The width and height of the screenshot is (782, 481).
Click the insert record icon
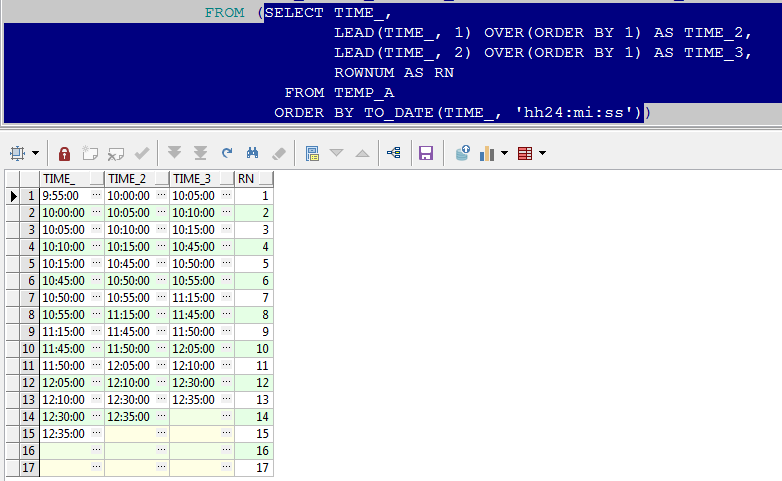tap(90, 154)
